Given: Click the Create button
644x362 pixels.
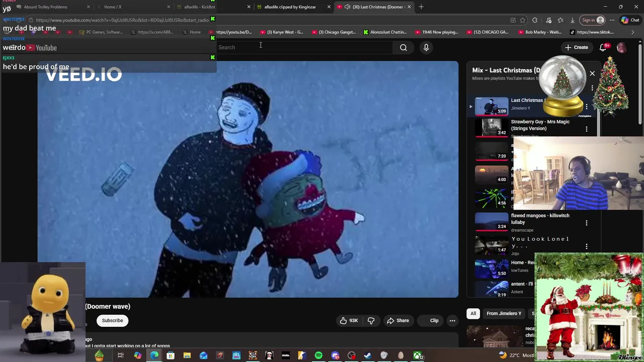Looking at the screenshot, I should coord(576,47).
